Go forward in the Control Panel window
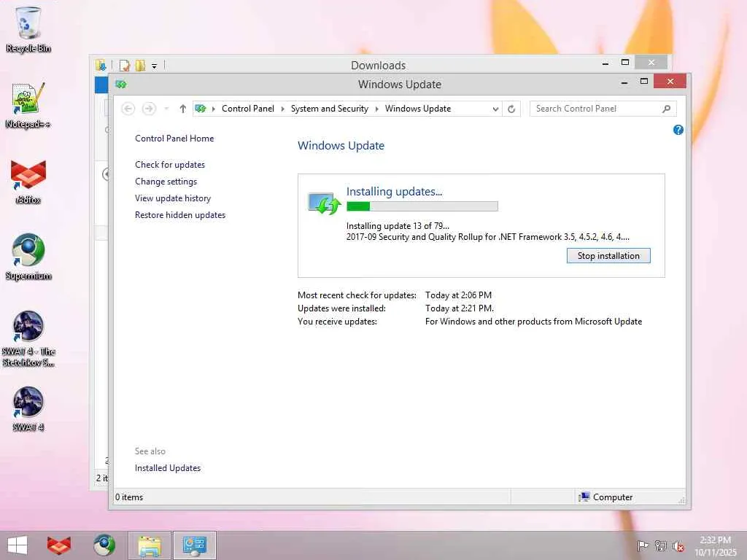Screen dimensions: 747x560 pyautogui.click(x=149, y=109)
